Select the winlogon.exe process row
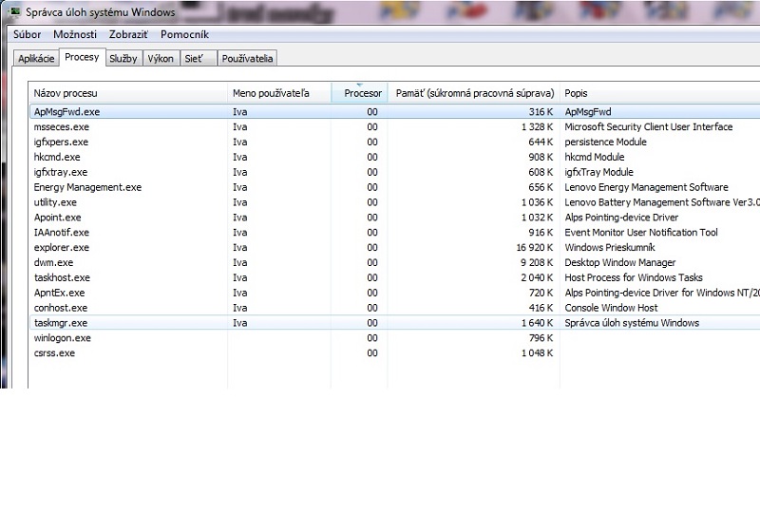The width and height of the screenshot is (760, 532). point(62,338)
